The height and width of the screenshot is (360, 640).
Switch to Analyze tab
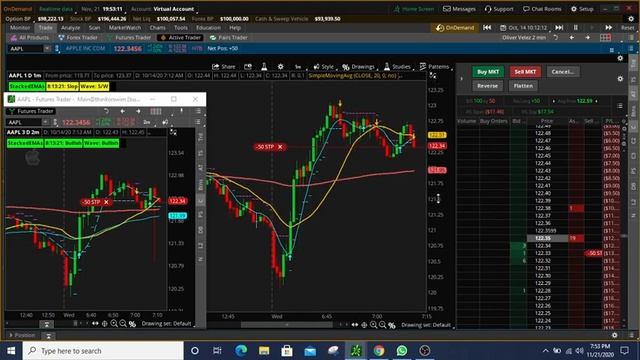tap(70, 28)
